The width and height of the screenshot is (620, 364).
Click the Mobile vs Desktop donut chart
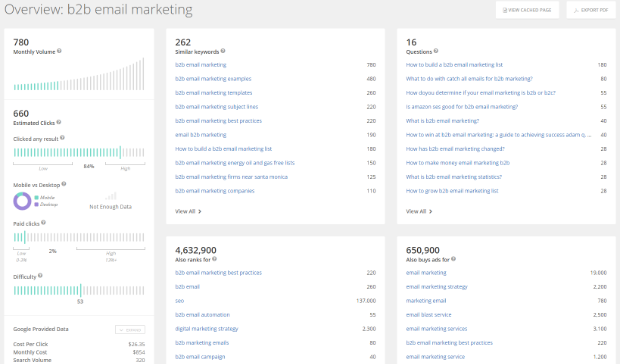tap(22, 201)
